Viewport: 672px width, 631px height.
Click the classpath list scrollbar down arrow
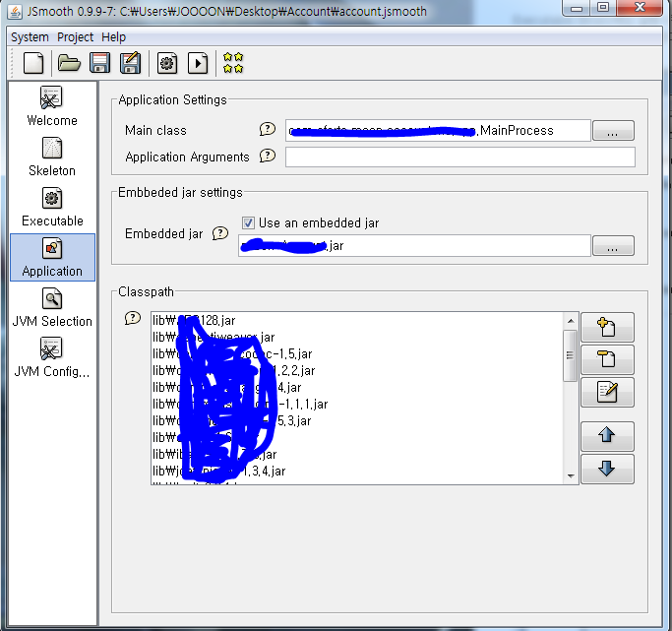(x=571, y=475)
